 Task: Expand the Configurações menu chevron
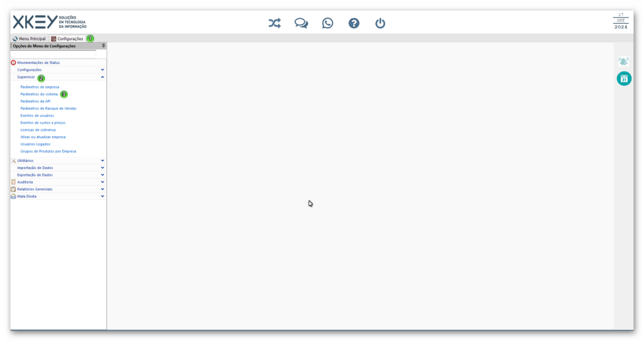(103, 70)
